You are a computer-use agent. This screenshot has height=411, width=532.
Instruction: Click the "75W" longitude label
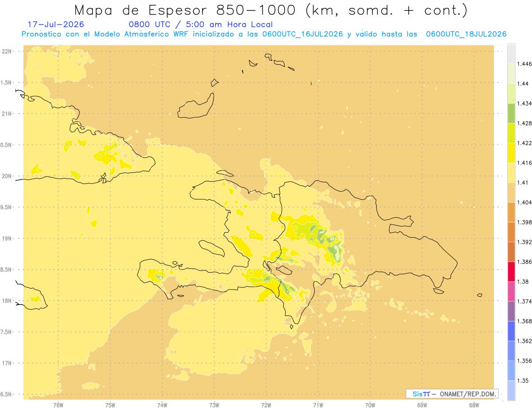coord(110,405)
